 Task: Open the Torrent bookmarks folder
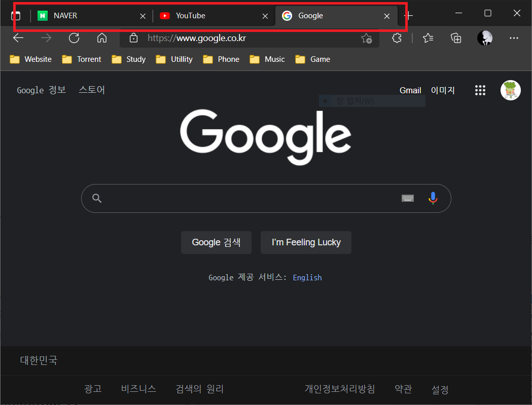(x=82, y=59)
